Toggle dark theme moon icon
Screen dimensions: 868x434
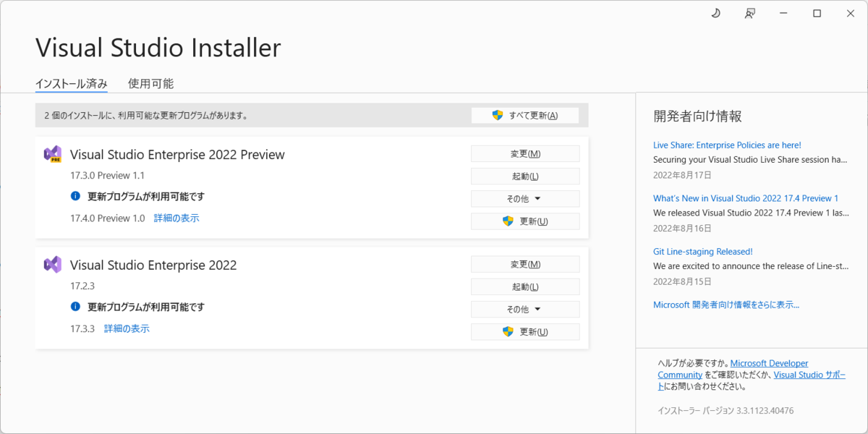pos(716,13)
